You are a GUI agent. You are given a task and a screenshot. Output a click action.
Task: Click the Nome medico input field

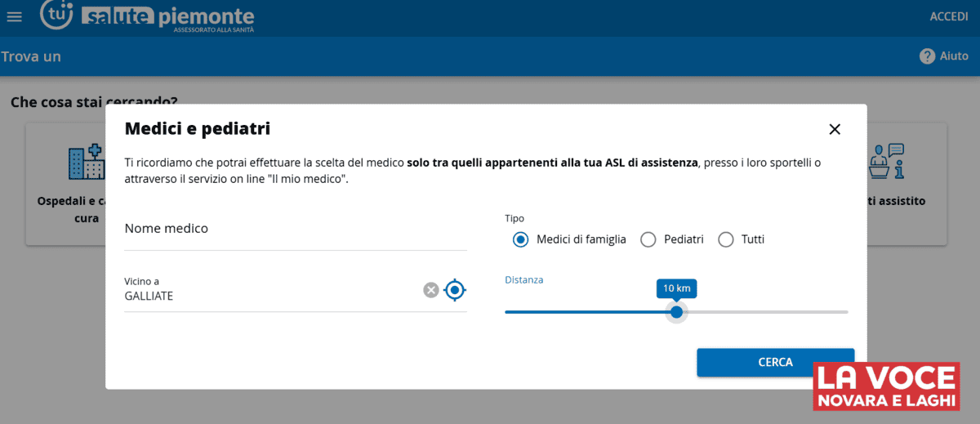click(x=296, y=230)
